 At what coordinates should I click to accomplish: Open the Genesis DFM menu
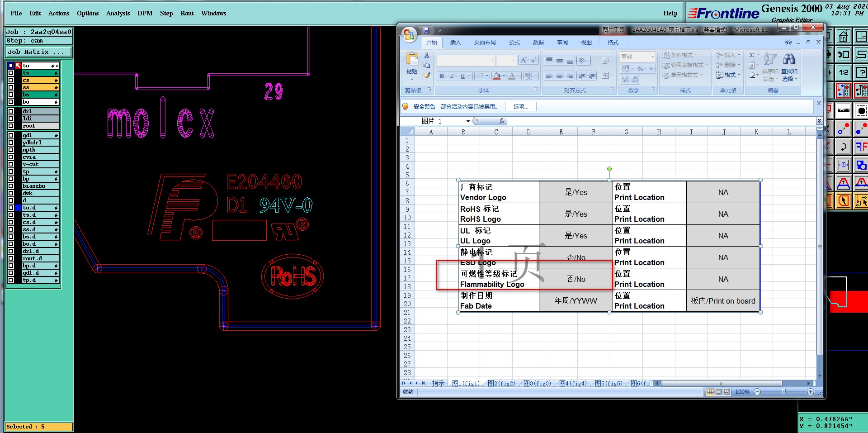(145, 13)
